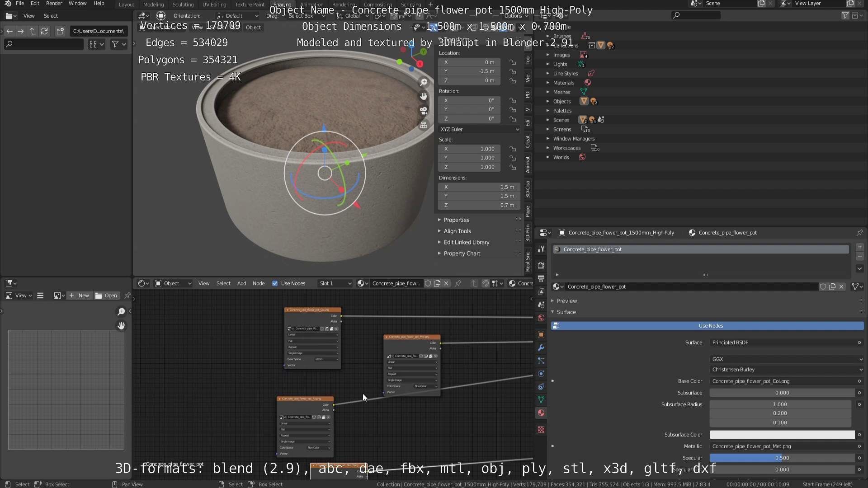The width and height of the screenshot is (868, 488).
Task: Open the Output properties tab icon
Action: coord(541,278)
